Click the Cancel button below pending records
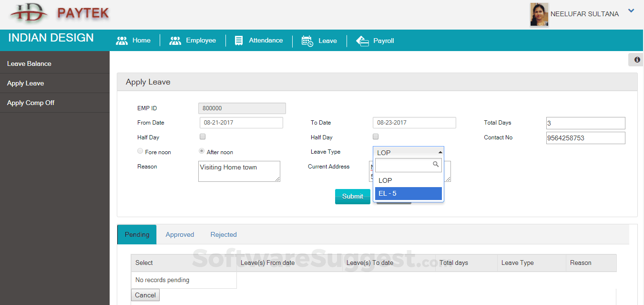The width and height of the screenshot is (644, 305). coord(145,295)
